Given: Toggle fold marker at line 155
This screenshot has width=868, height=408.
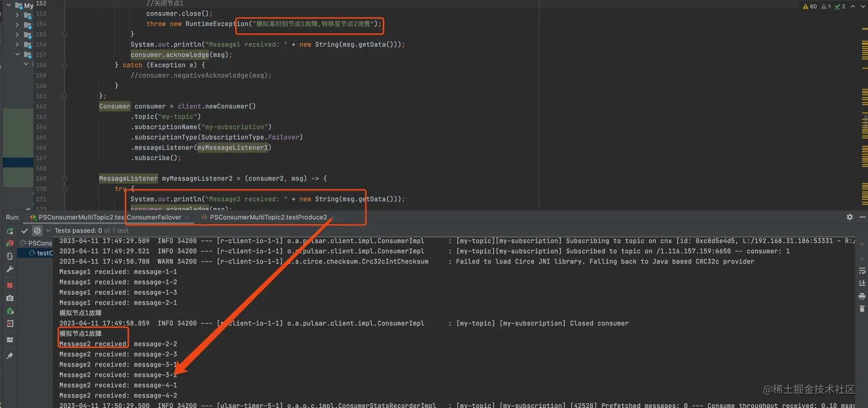Looking at the screenshot, I should 64,34.
